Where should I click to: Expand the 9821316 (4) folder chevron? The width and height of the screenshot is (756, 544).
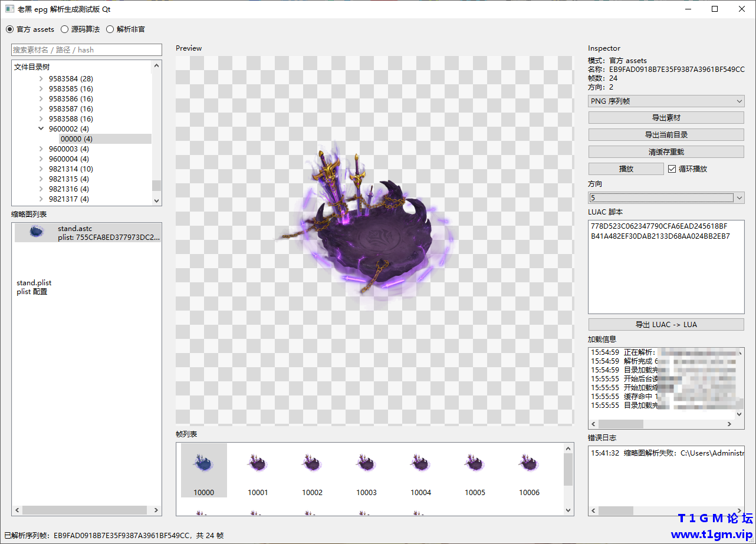pyautogui.click(x=41, y=189)
